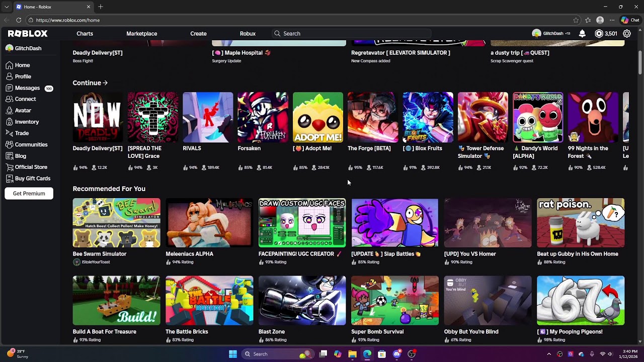
Task: Open the GlitchDash profile link in sidebar
Action: coord(23,48)
